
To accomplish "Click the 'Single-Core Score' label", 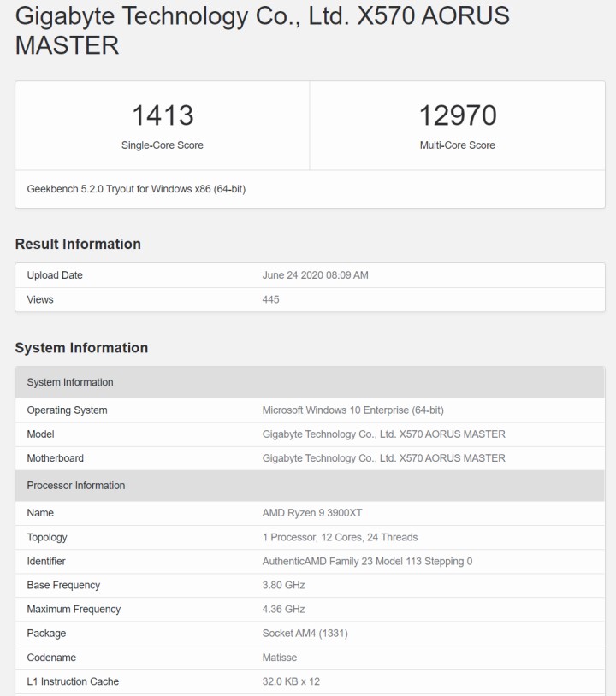I will tap(162, 145).
